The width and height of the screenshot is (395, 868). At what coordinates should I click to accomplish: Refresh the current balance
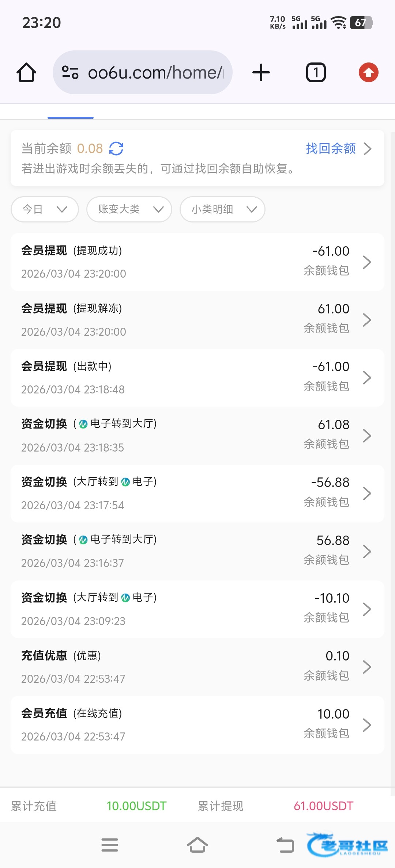(116, 149)
